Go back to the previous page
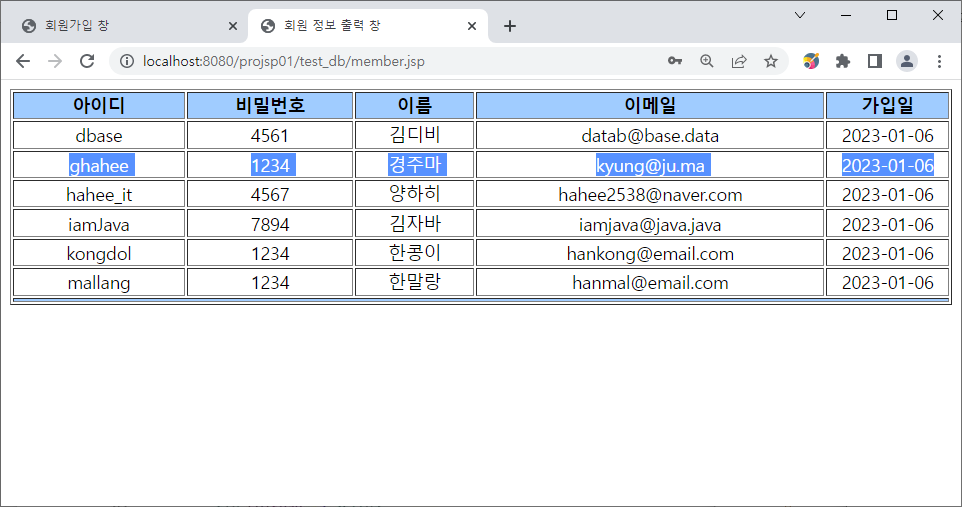The image size is (962, 507). pyautogui.click(x=23, y=61)
